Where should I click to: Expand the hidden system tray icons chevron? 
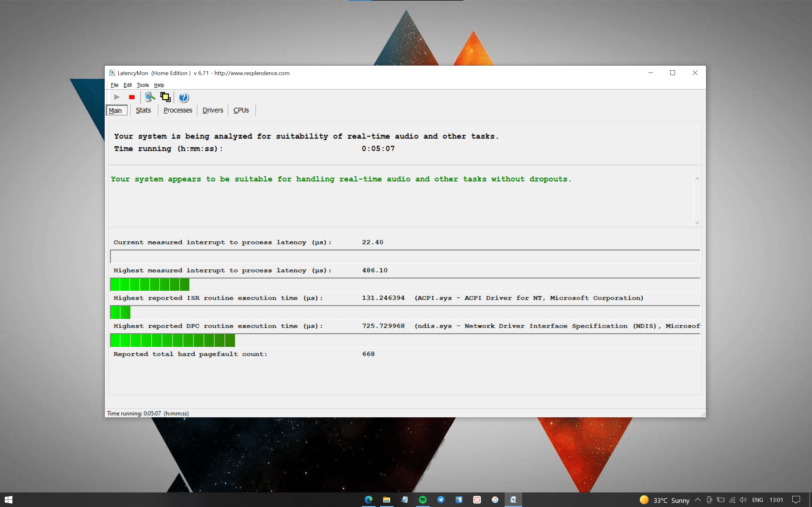(x=697, y=500)
